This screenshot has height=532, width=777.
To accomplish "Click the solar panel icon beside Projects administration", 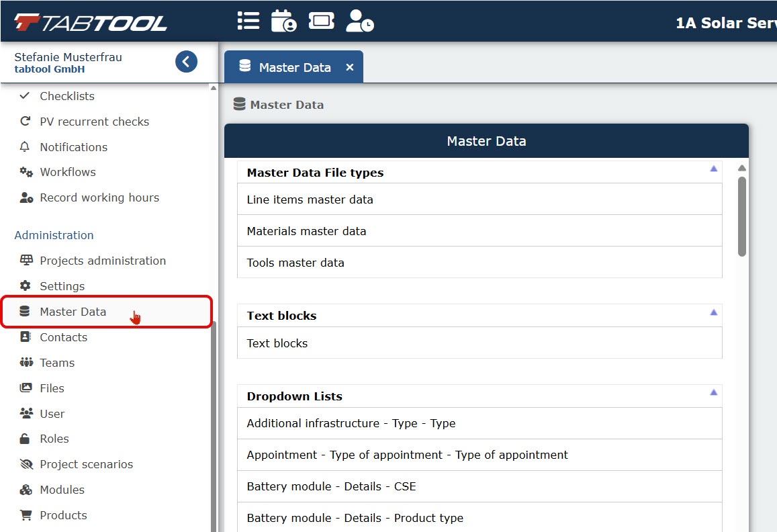I will coord(26,261).
